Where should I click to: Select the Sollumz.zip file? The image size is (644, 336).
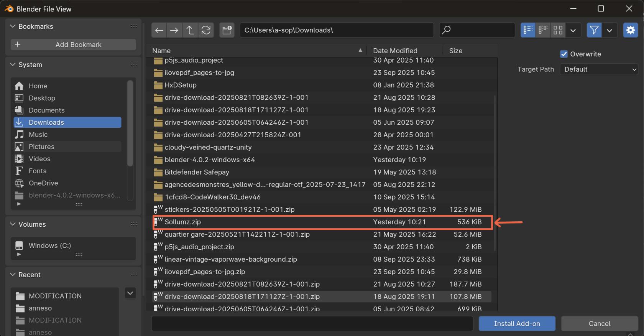tap(182, 222)
